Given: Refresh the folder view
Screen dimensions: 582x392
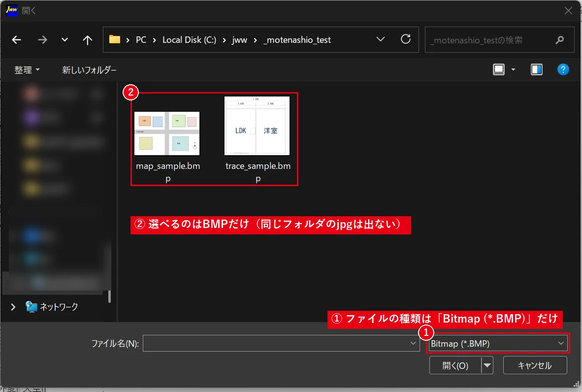Looking at the screenshot, I should [x=406, y=39].
